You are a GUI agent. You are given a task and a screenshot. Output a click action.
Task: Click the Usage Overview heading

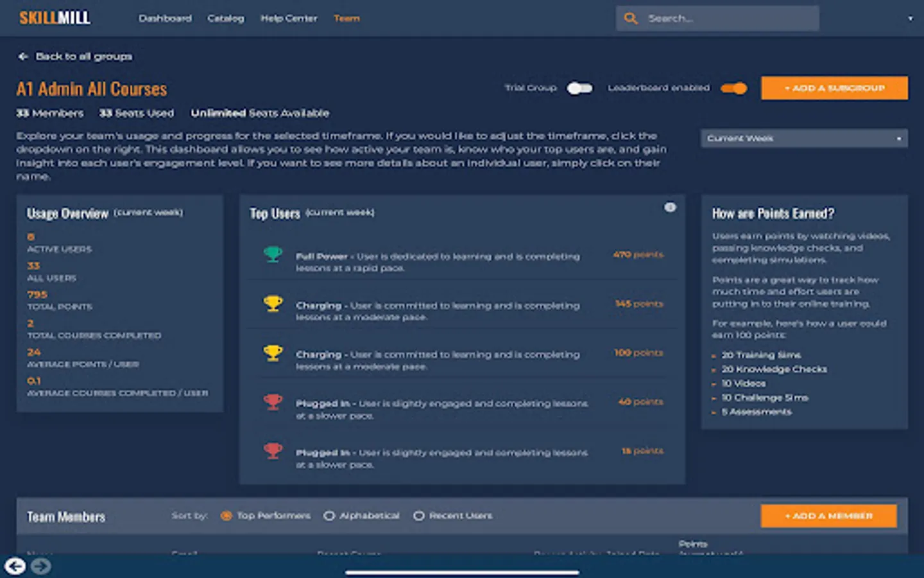tap(67, 213)
